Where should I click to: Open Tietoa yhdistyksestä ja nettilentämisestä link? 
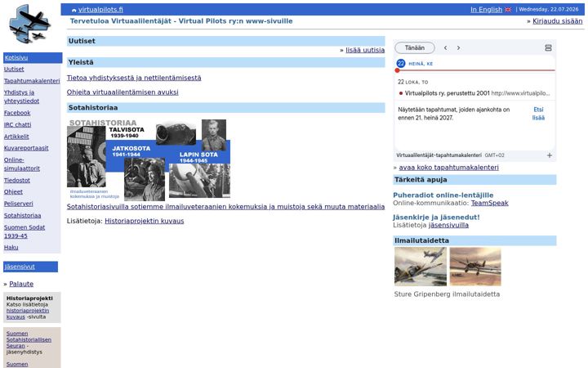tap(134, 78)
